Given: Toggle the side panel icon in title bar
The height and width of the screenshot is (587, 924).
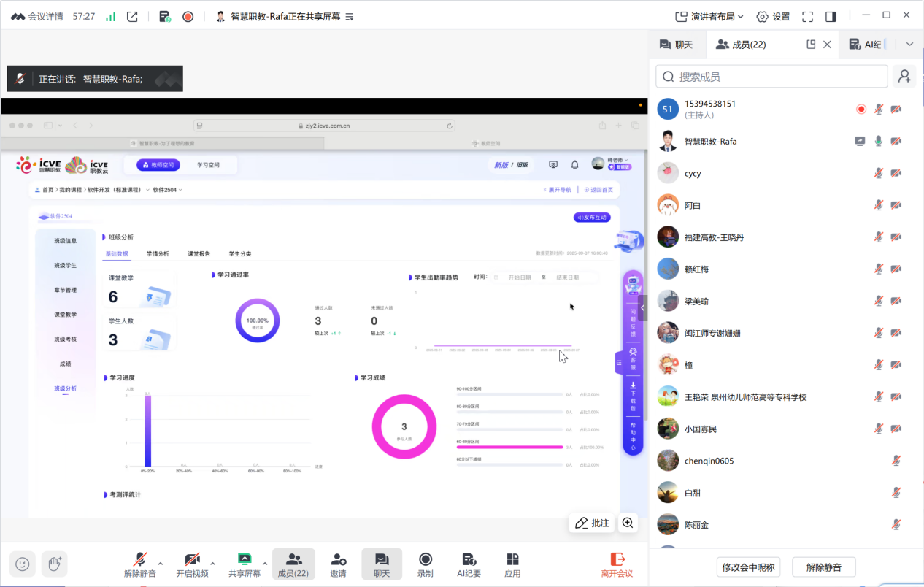Looking at the screenshot, I should [831, 16].
